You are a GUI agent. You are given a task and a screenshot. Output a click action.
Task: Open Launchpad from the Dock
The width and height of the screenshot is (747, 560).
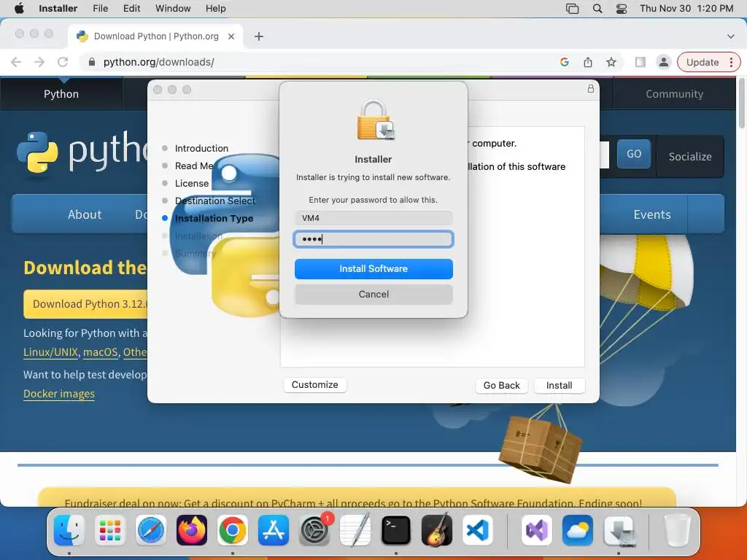coord(110,530)
